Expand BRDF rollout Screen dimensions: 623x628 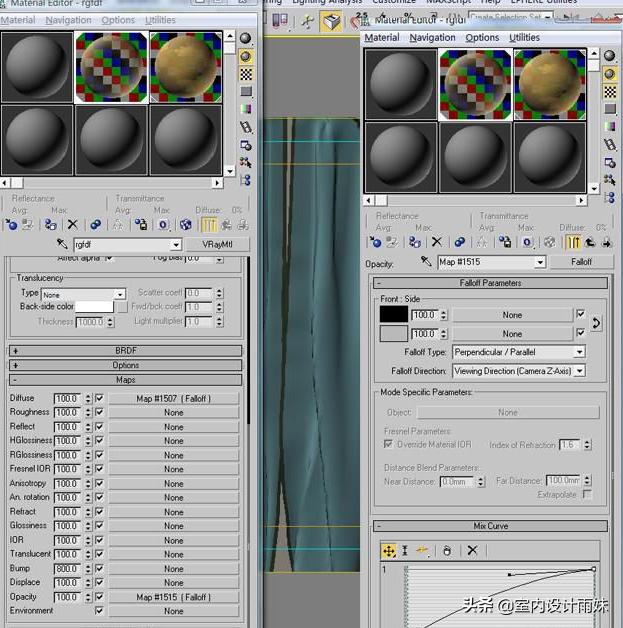[x=126, y=351]
